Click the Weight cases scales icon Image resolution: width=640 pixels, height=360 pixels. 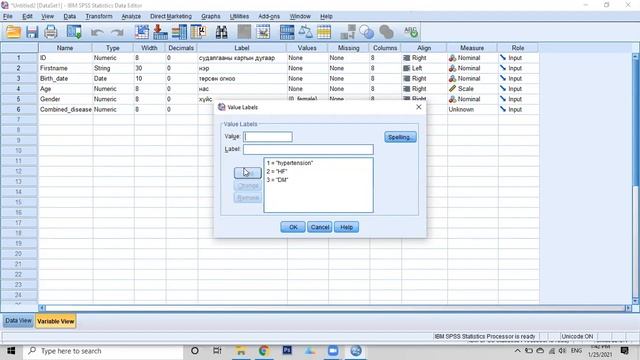[305, 32]
